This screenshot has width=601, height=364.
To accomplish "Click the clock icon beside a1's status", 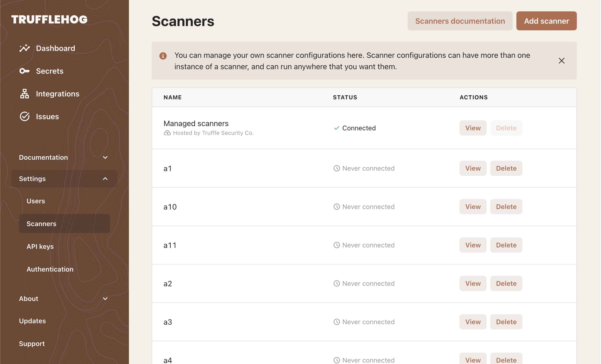I will point(337,168).
